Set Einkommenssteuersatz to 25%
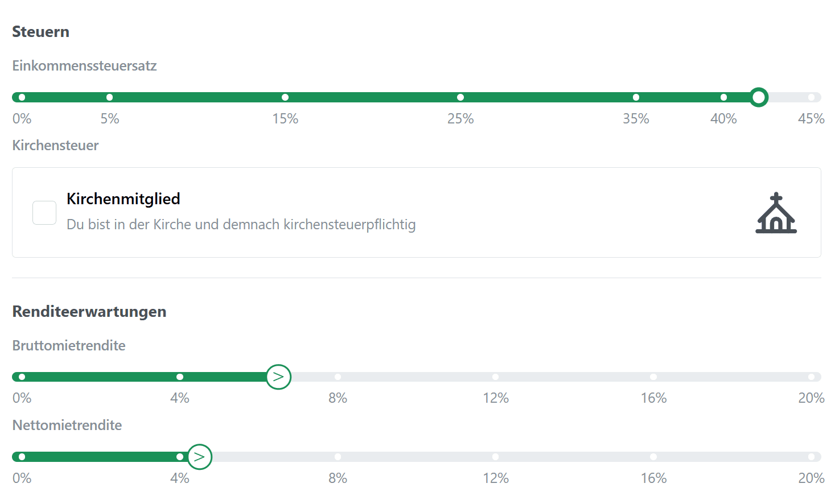 [x=460, y=97]
